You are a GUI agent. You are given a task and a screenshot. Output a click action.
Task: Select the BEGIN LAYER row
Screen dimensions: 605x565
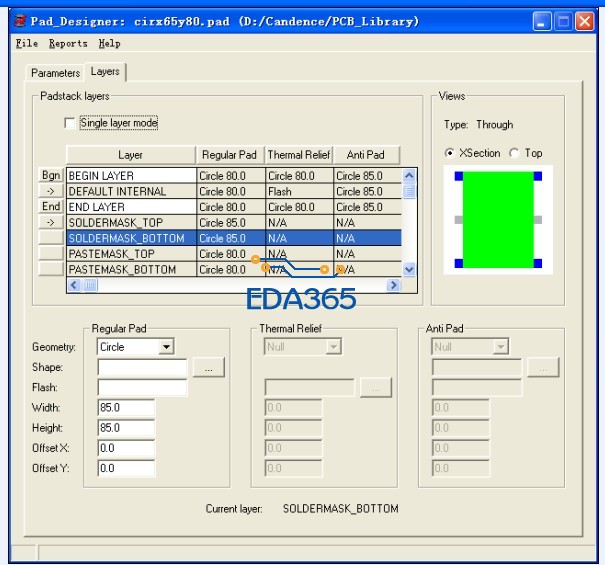point(234,176)
